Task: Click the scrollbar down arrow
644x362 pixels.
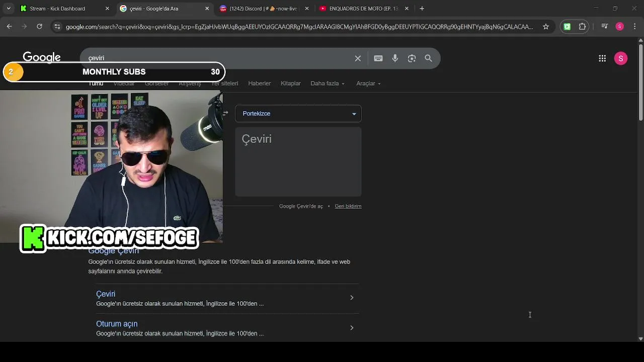Action: click(640, 338)
